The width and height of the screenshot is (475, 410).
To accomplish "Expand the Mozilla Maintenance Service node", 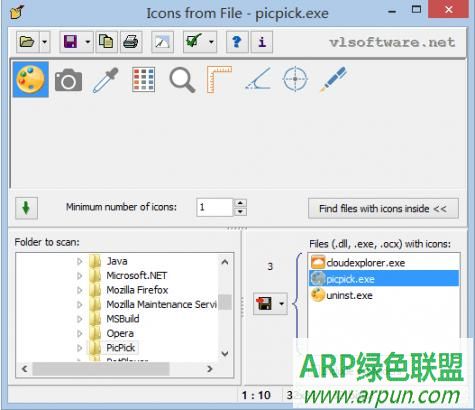I will coord(80,304).
